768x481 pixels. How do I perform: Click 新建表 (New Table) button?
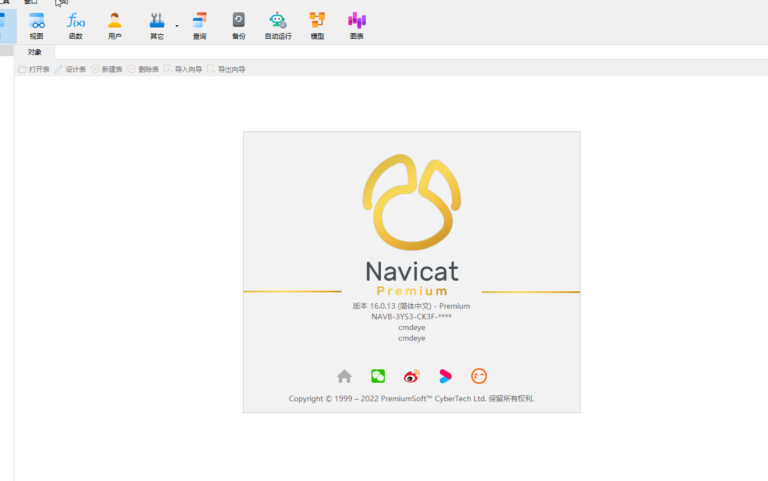107,69
